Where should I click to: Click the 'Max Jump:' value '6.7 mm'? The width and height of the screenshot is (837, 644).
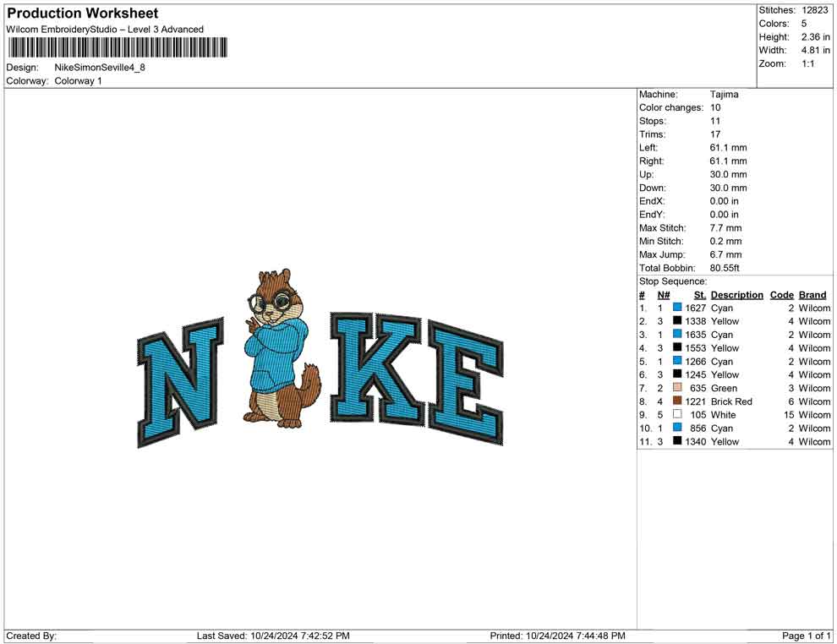[725, 254]
